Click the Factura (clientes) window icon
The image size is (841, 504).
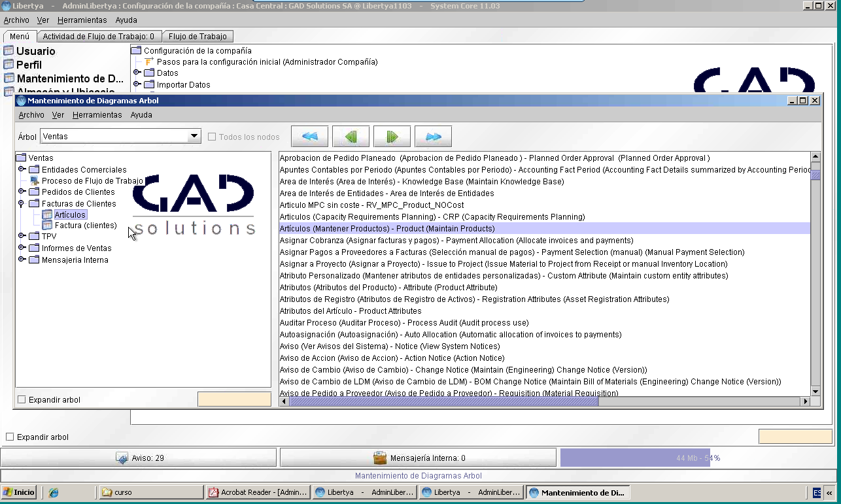pos(47,226)
